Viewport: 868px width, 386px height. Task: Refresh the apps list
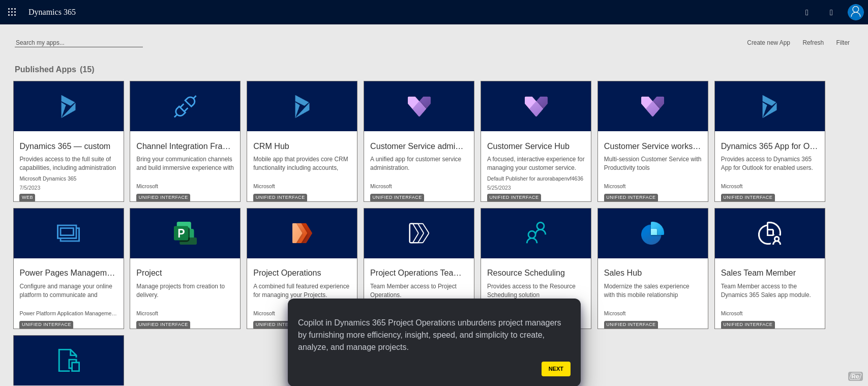[x=813, y=43]
